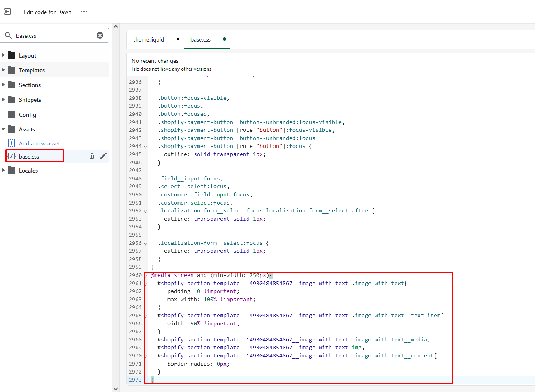Click Add a new asset link
The height and width of the screenshot is (392, 535).
(39, 143)
